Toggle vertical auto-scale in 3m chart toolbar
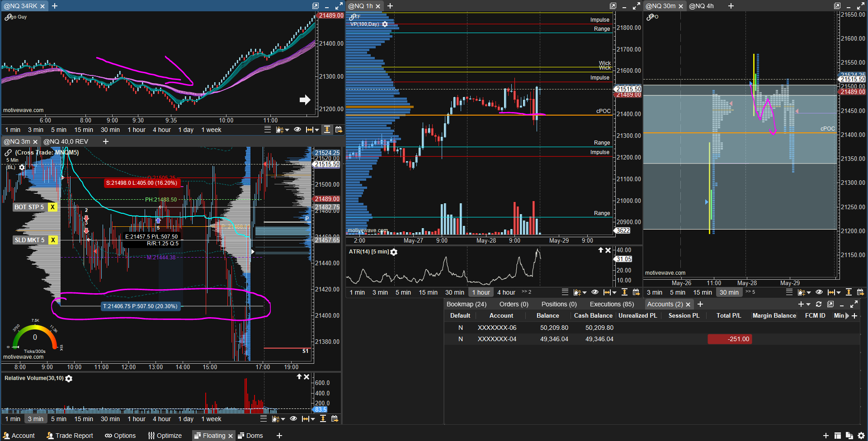This screenshot has width=868, height=441. click(x=323, y=419)
